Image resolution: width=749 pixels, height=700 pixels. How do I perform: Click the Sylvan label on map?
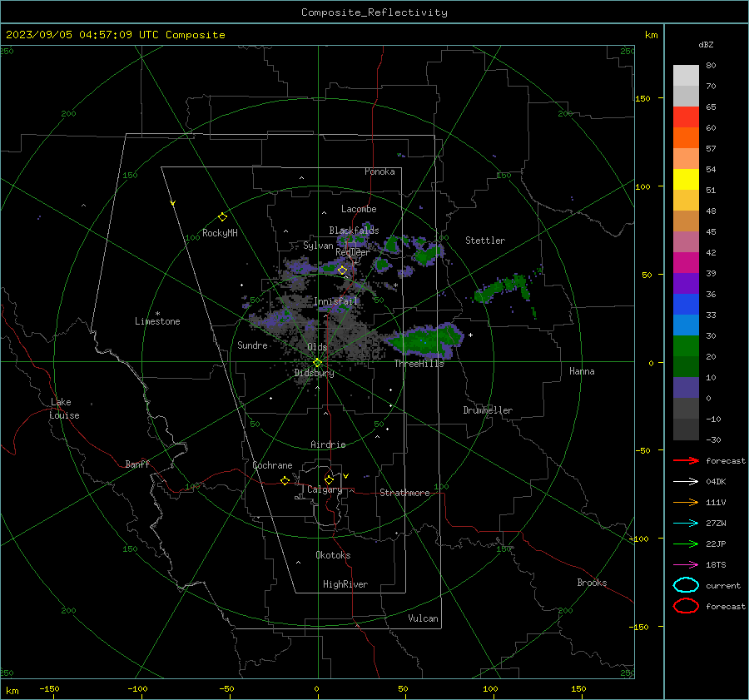pyautogui.click(x=318, y=246)
